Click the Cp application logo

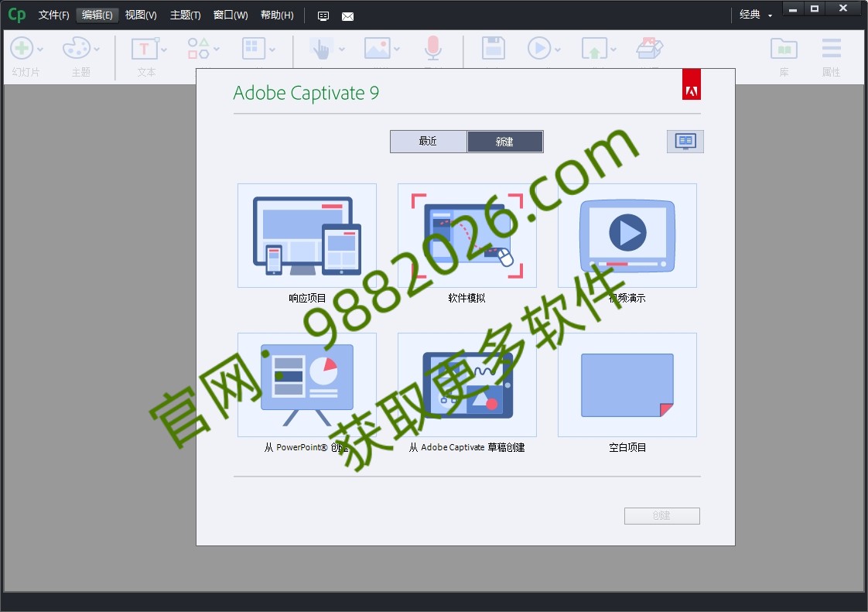[x=16, y=15]
